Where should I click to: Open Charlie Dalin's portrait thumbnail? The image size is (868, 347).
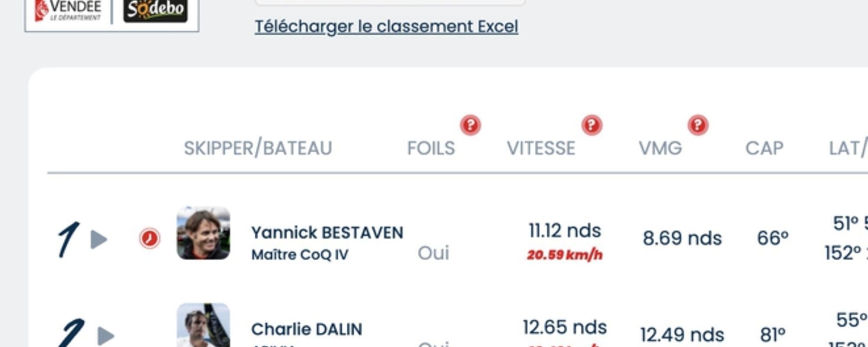(x=203, y=326)
